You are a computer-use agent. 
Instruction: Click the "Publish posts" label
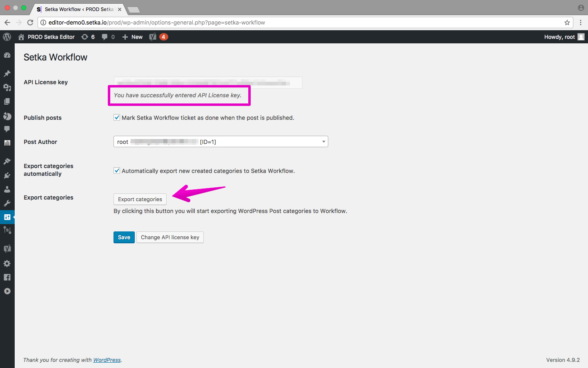42,118
